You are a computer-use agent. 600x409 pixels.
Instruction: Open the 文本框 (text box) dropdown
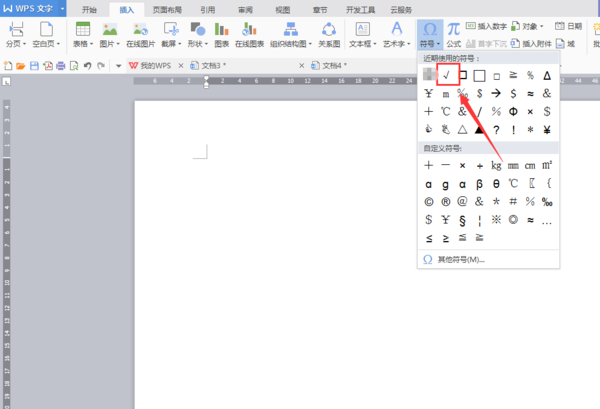pyautogui.click(x=362, y=44)
